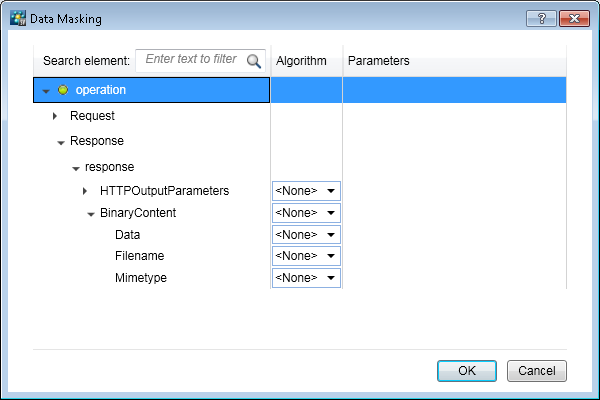The width and height of the screenshot is (600, 400).
Task: Click the Data Masking title bar icon
Action: pos(17,19)
